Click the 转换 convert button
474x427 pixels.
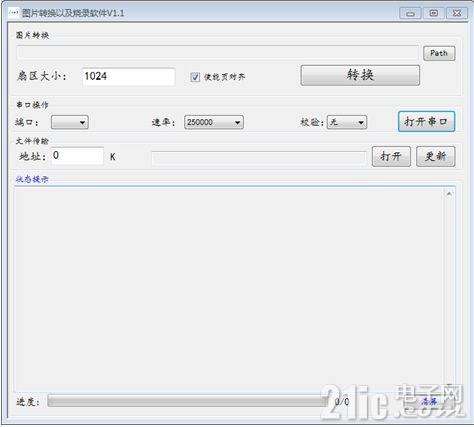click(x=360, y=75)
